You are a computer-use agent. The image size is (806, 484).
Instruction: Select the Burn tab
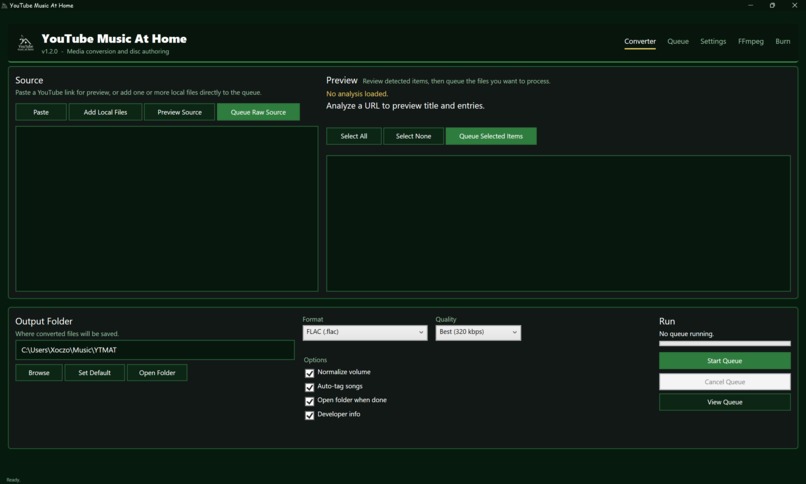pyautogui.click(x=782, y=42)
